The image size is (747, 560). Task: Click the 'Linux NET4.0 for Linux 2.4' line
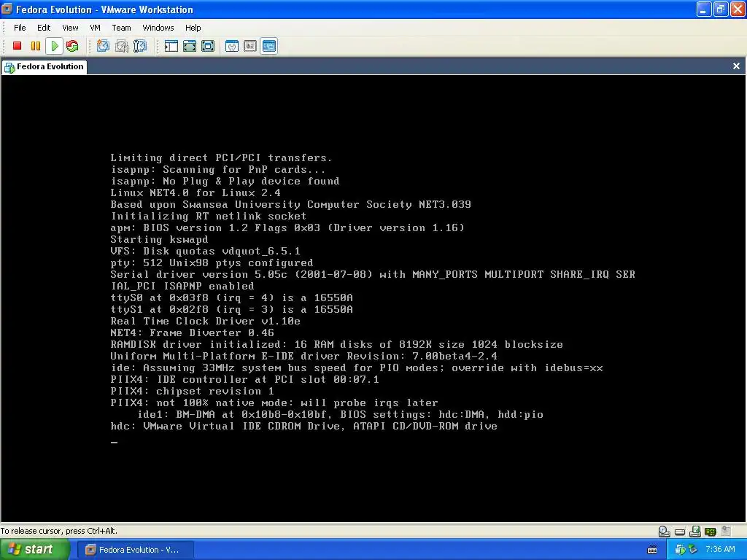click(x=196, y=192)
